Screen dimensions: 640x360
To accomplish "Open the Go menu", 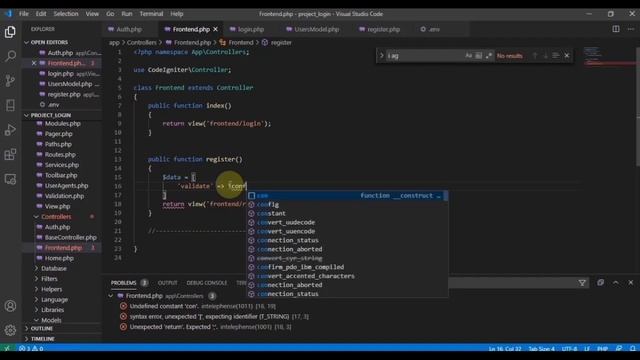I will click(x=110, y=14).
